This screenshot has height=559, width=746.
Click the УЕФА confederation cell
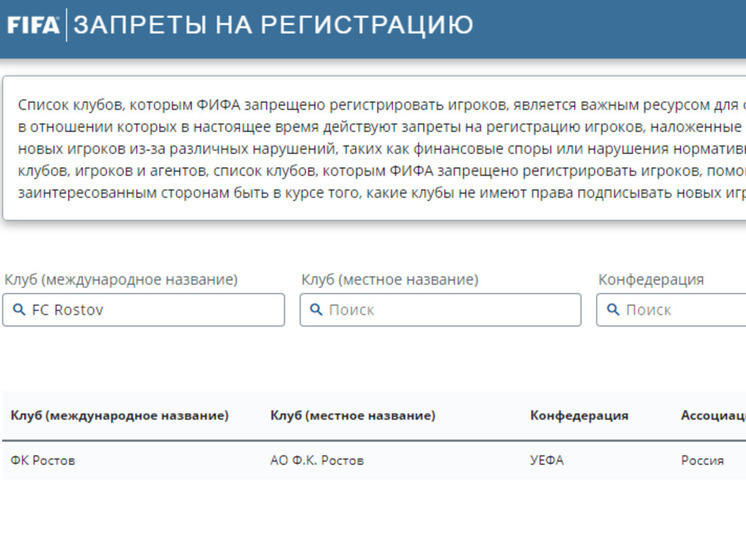(x=547, y=460)
